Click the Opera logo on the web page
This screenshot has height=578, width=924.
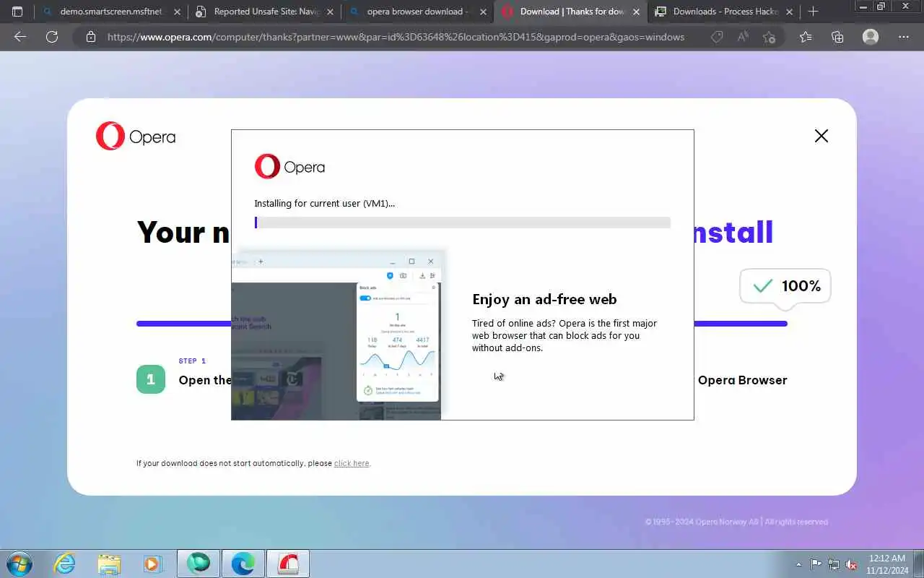coord(135,136)
